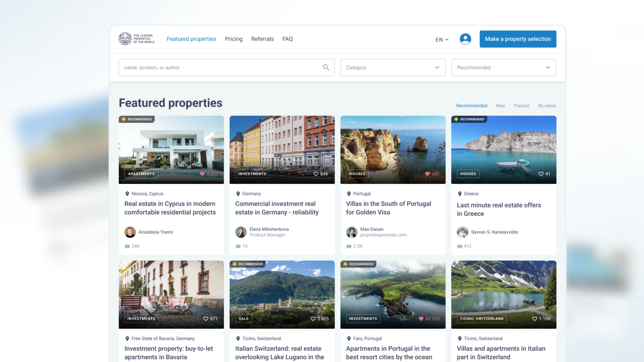
Task: Like the Germany investment card (546)
Action: point(316,174)
